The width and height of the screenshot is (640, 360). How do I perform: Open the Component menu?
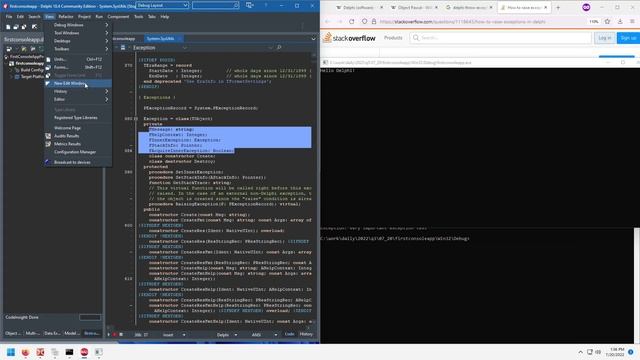pos(118,17)
